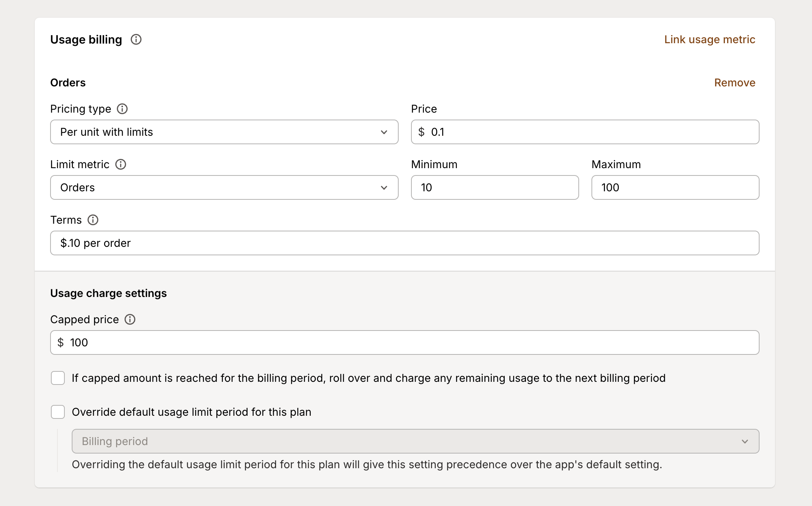The width and height of the screenshot is (812, 506).
Task: Click the Pricing type info icon
Action: (123, 109)
